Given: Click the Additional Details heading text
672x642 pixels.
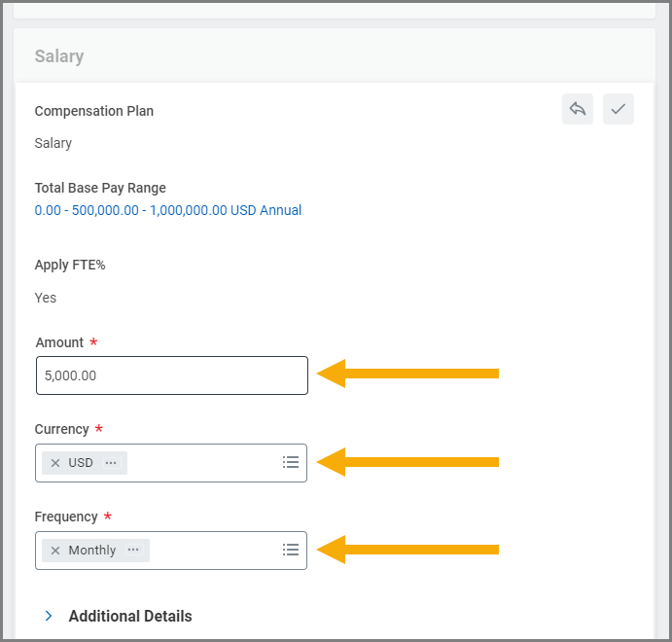Looking at the screenshot, I should click(130, 616).
